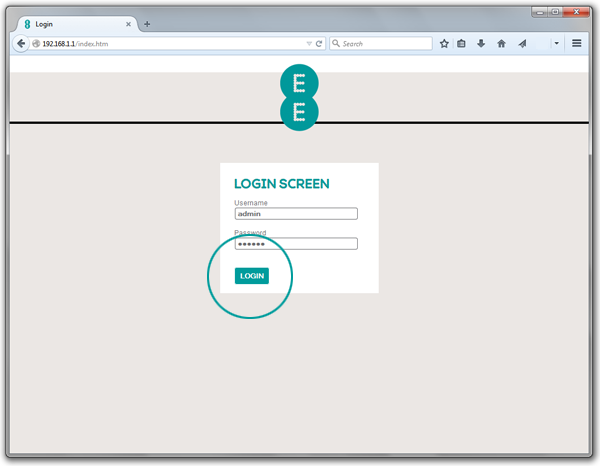Screen dimensions: 600x466
Task: Click the Username label
Action: tap(251, 203)
